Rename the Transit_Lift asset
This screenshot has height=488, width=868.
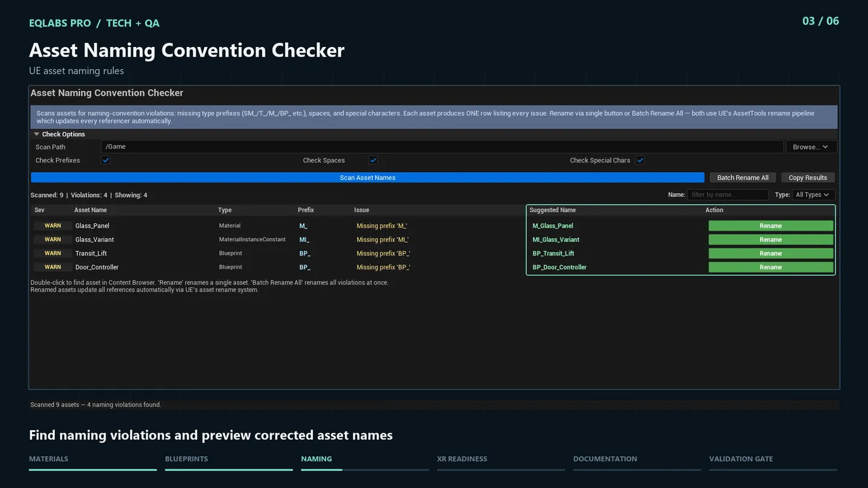[x=770, y=254]
